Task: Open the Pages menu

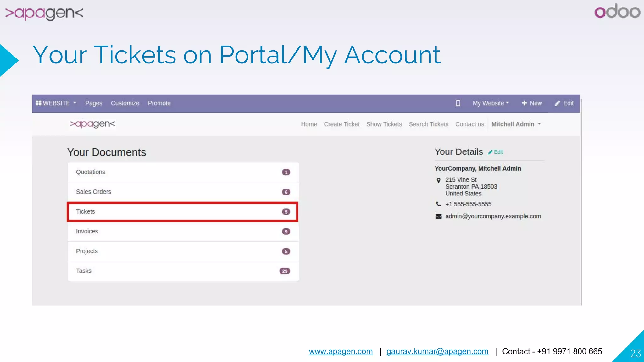Action: [94, 103]
